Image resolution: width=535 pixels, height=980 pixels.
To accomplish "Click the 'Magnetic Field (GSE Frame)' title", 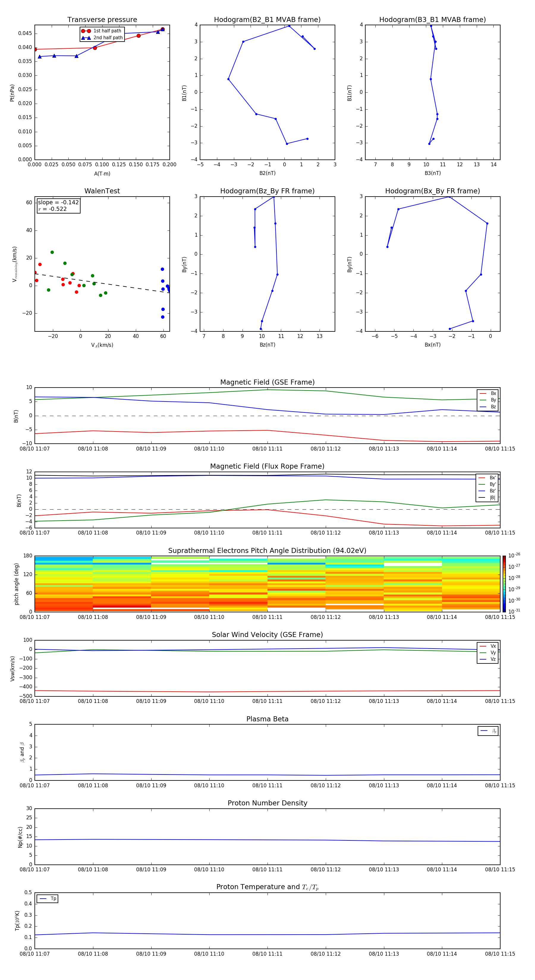I will coord(267,382).
